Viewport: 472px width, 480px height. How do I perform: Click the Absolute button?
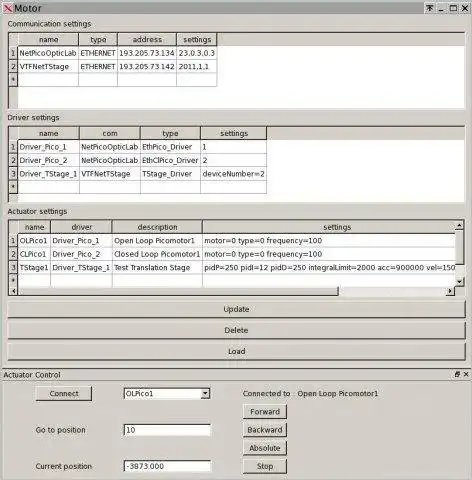coord(265,448)
